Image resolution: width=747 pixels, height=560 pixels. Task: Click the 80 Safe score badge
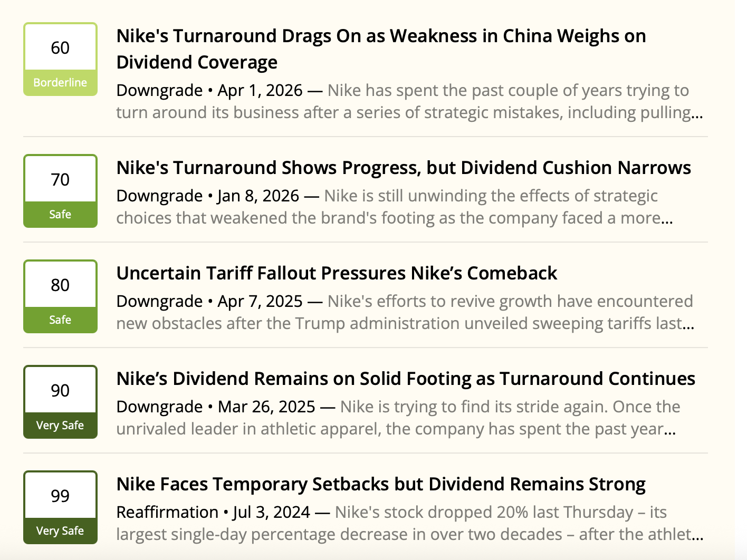click(60, 296)
